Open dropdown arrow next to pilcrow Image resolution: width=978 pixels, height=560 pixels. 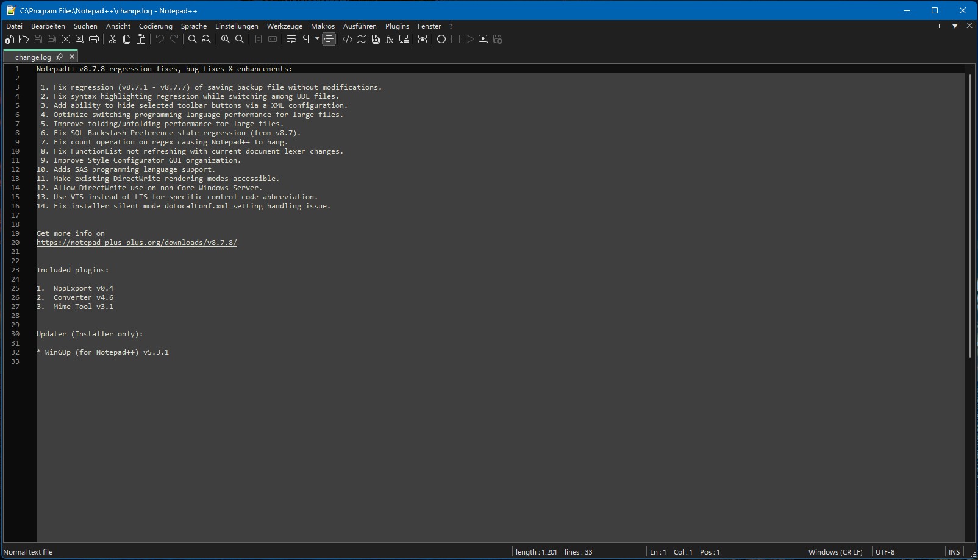coord(317,39)
